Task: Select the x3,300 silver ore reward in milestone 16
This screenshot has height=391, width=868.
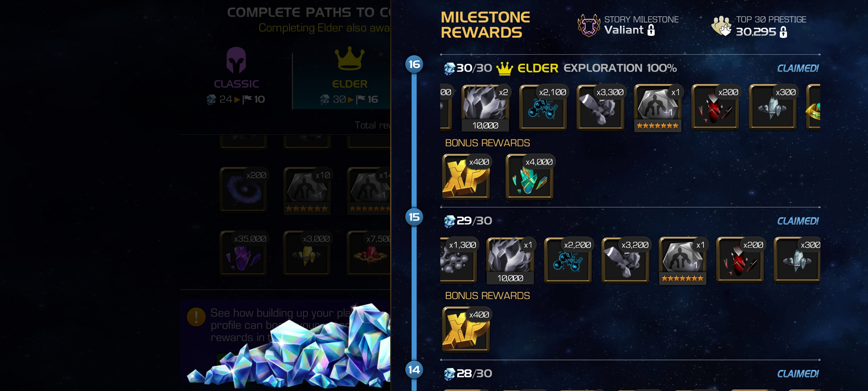Action: coord(600,107)
